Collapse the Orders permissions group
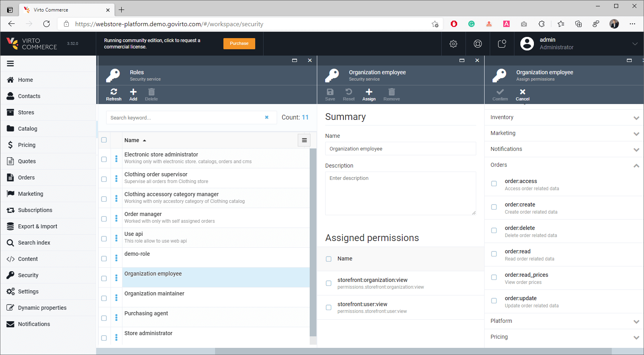The image size is (644, 355). pyautogui.click(x=636, y=166)
